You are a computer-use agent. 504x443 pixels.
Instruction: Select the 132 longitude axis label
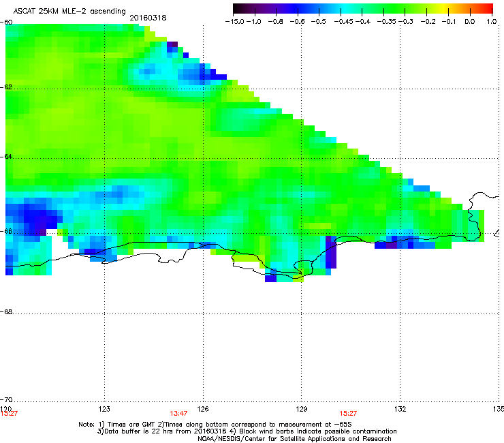400,409
